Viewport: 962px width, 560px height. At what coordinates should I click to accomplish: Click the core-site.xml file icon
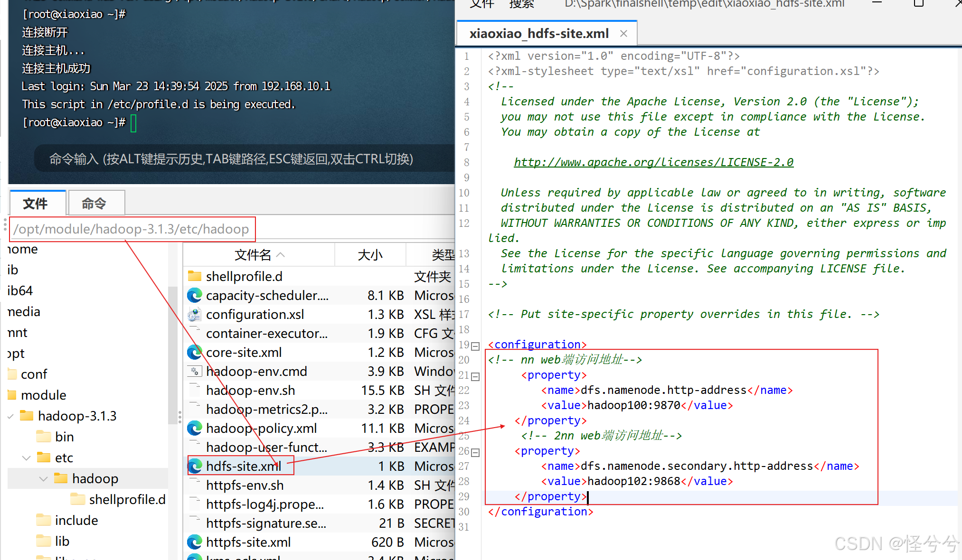click(195, 353)
